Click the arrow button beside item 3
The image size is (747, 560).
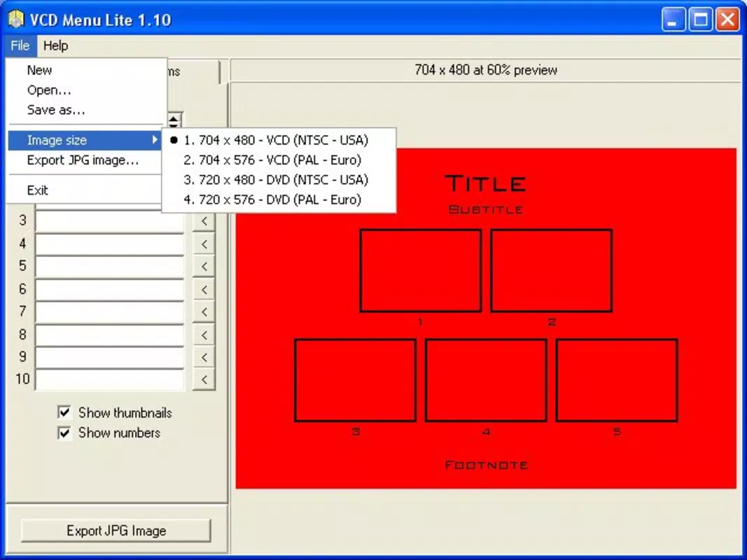204,221
